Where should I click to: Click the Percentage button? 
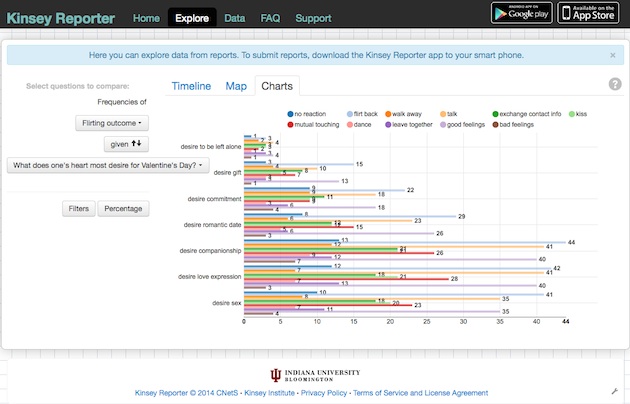click(123, 208)
